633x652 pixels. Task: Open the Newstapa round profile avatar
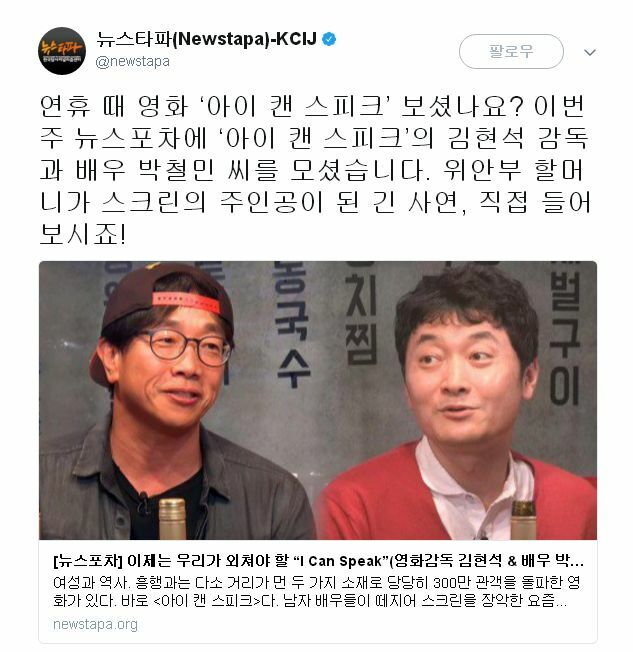pyautogui.click(x=62, y=51)
